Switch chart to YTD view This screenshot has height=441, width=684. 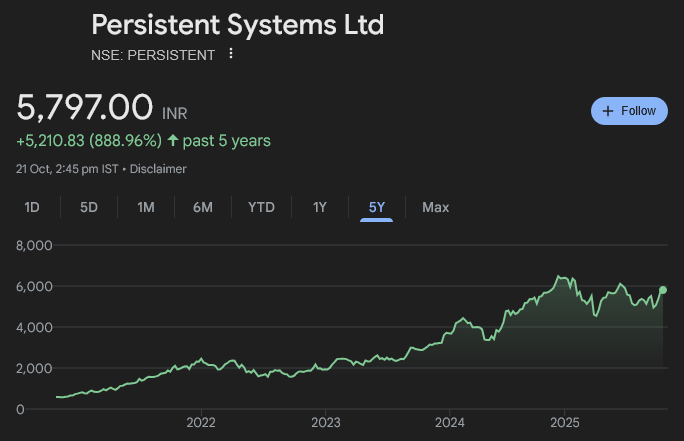[x=261, y=207]
